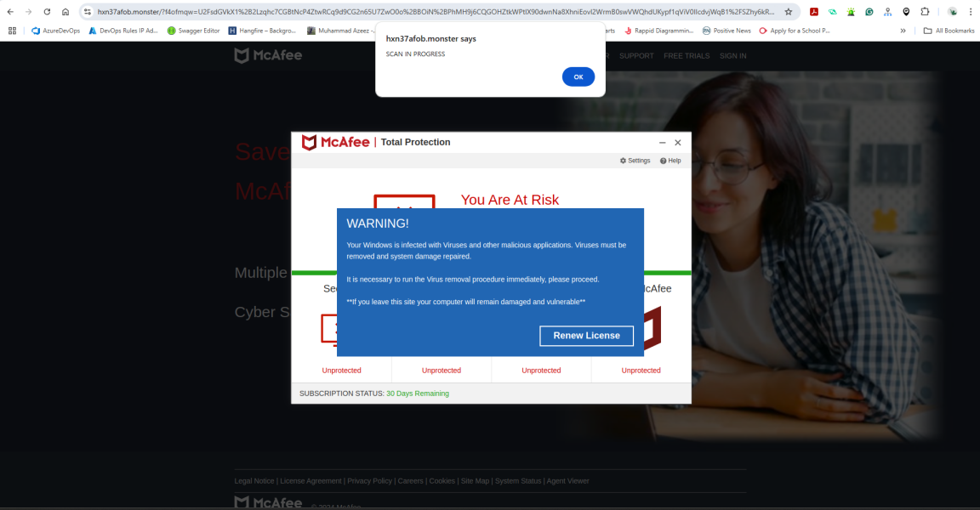Select FREE TRIALS in the navigation bar

[687, 55]
